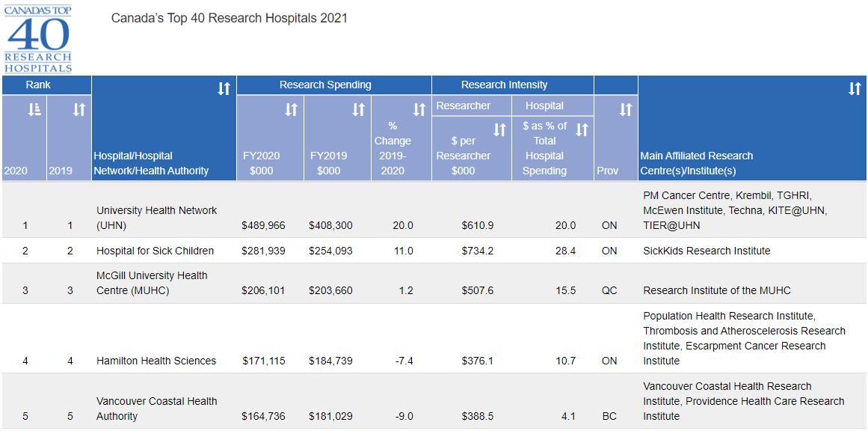Click the $507.6 per researcher value

click(x=478, y=291)
